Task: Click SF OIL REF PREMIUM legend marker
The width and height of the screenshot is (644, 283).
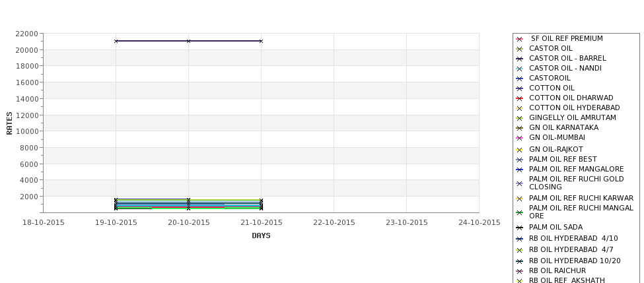Action: 519,39
